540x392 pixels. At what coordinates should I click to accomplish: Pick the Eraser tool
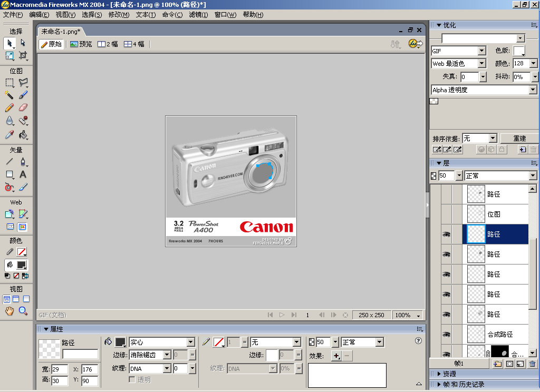(x=23, y=107)
